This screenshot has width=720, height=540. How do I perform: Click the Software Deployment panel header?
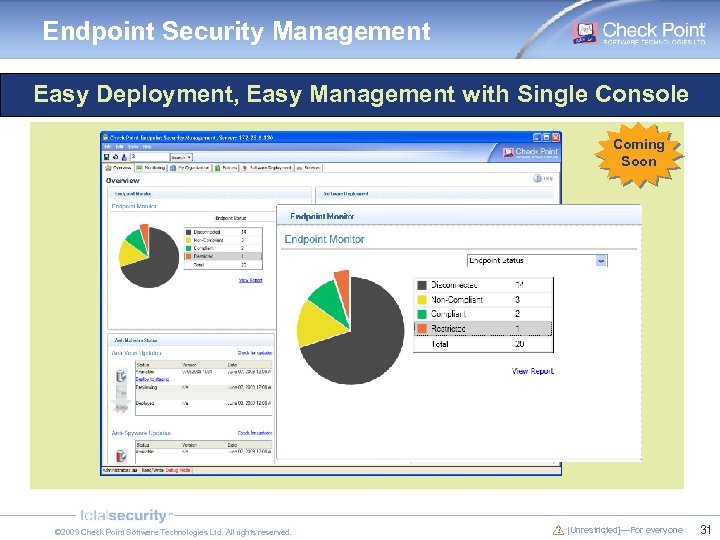[x=434, y=194]
